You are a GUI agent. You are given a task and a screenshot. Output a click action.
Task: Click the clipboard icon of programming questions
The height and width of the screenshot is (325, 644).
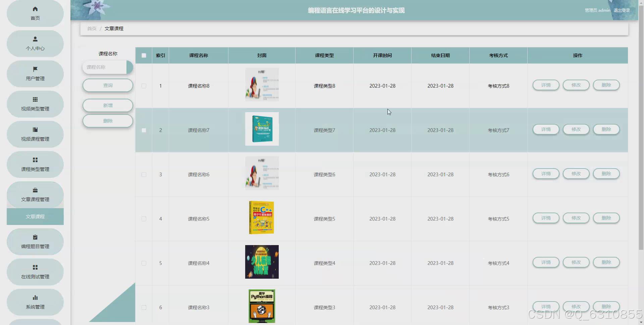35,237
